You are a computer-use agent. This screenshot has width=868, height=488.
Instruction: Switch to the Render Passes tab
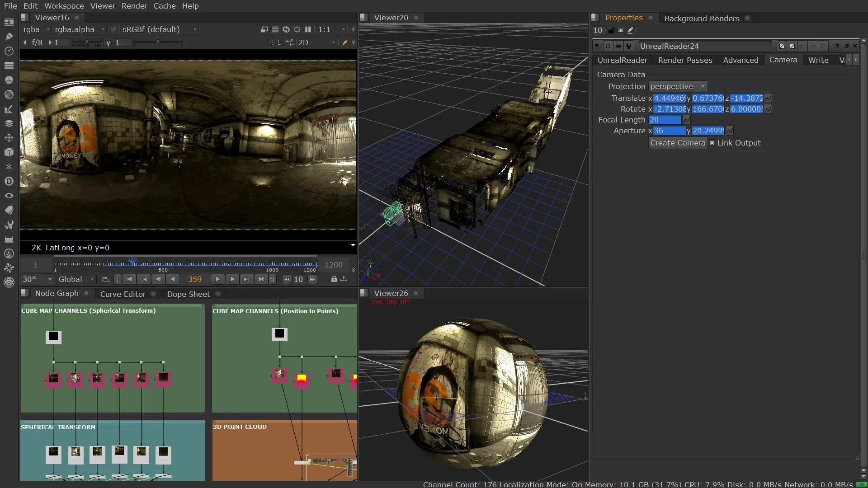(685, 60)
